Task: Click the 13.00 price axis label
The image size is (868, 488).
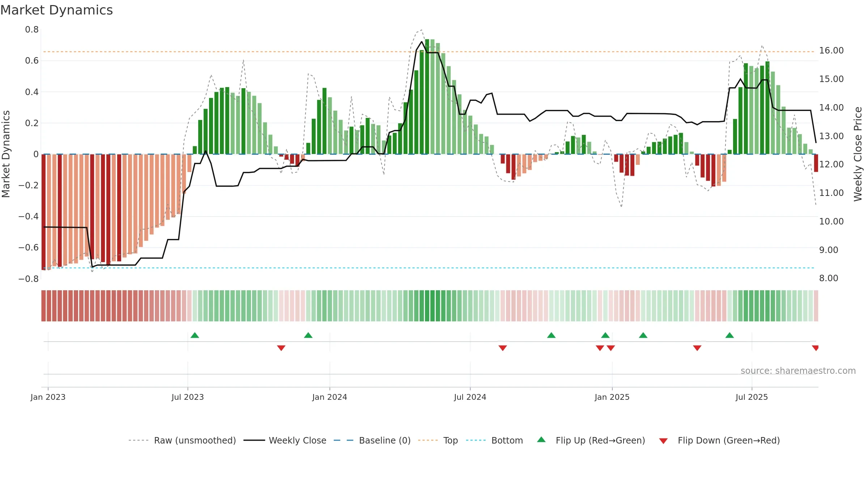Action: coord(831,136)
